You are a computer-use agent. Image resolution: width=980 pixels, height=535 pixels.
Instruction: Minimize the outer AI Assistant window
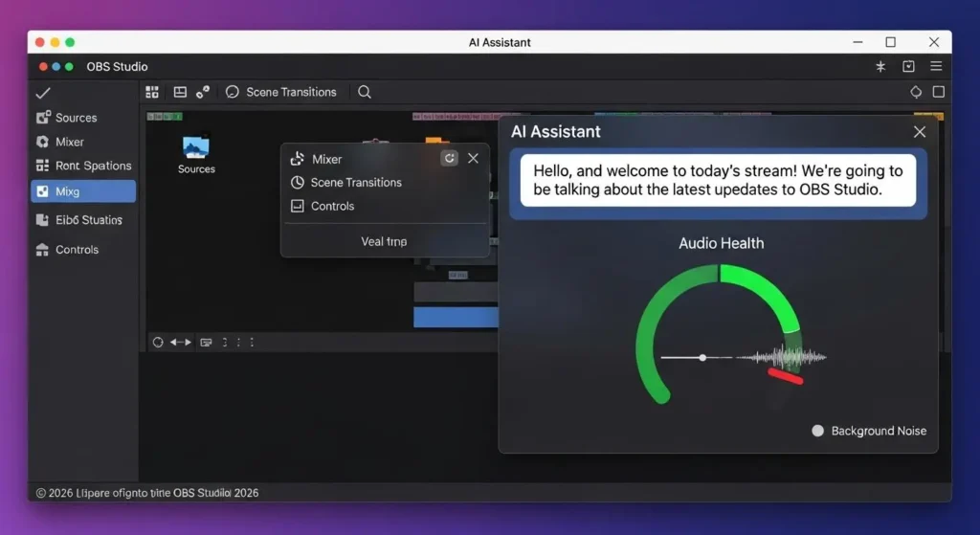(857, 42)
